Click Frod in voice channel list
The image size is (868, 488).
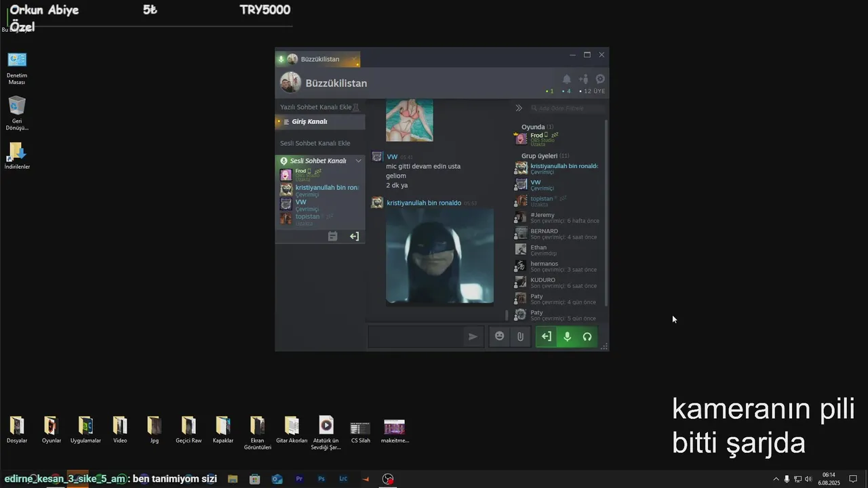(x=320, y=174)
